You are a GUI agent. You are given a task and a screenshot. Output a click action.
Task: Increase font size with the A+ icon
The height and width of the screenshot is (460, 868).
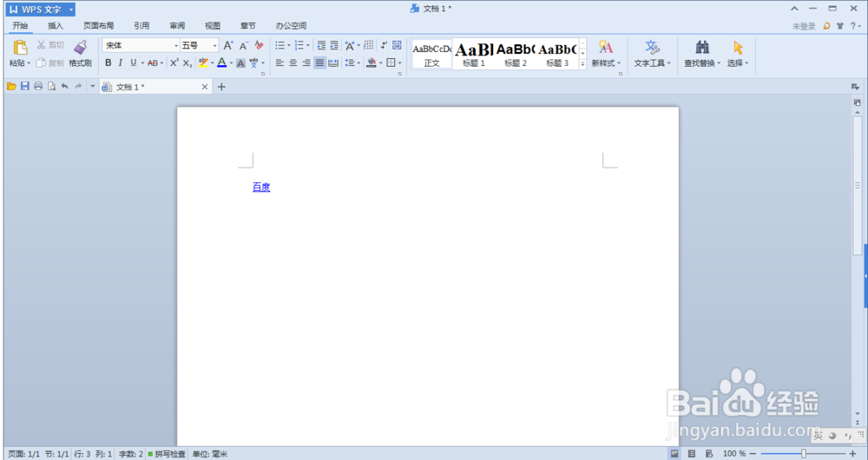[x=228, y=45]
